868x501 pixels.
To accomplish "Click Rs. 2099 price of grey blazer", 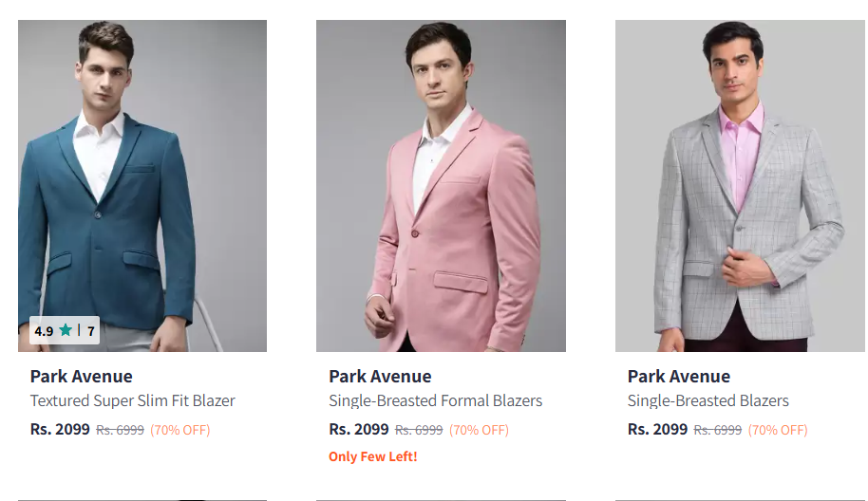I will (x=657, y=429).
